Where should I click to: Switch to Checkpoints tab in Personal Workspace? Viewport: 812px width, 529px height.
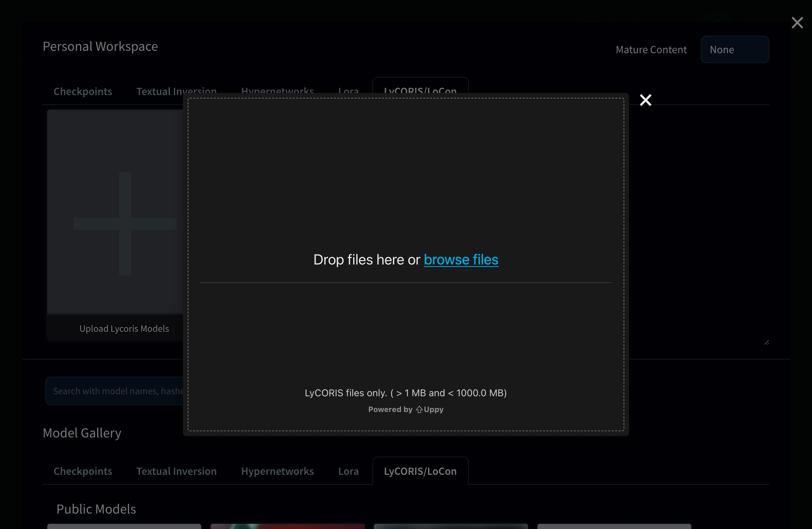[83, 91]
